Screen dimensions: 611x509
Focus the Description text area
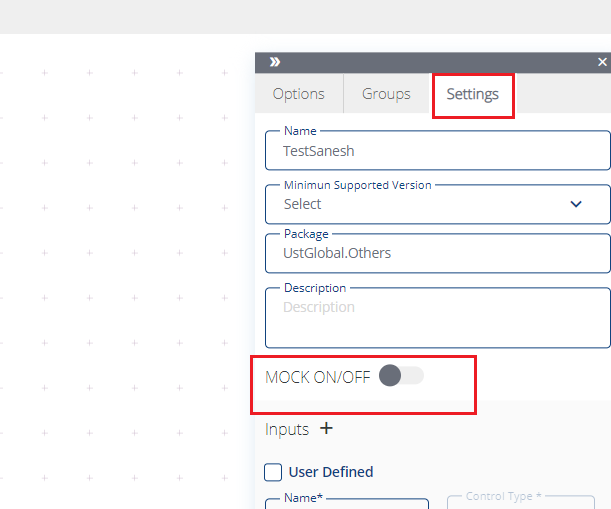point(438,318)
